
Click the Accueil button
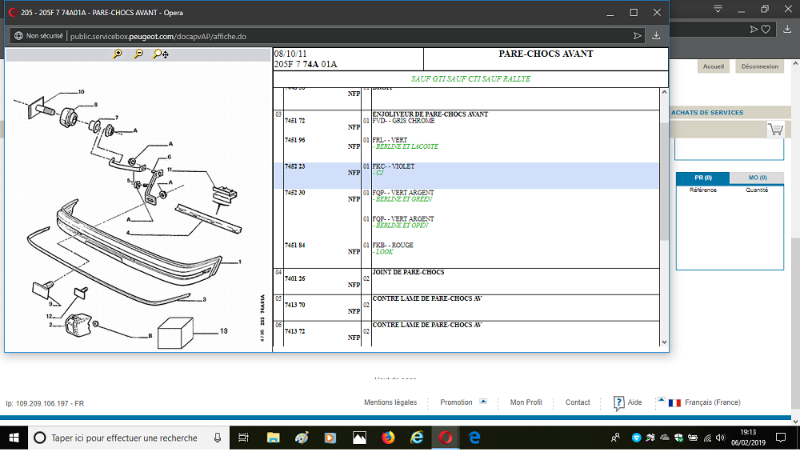point(713,67)
